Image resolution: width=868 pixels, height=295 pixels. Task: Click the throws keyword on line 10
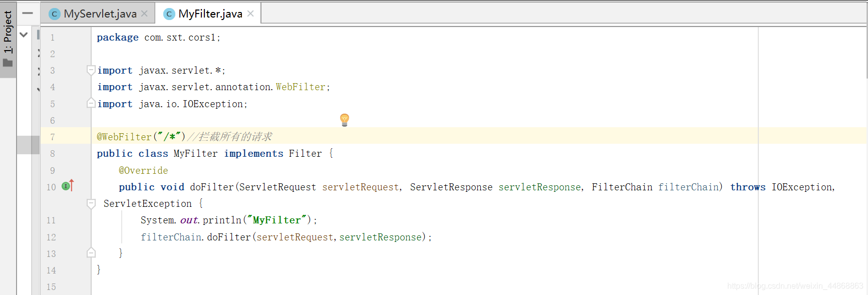pyautogui.click(x=748, y=187)
